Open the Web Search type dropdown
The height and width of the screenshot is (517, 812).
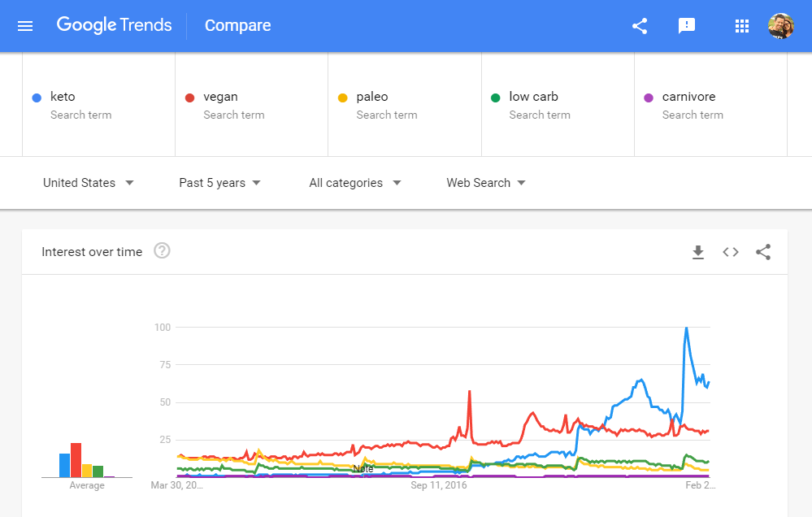tap(486, 183)
